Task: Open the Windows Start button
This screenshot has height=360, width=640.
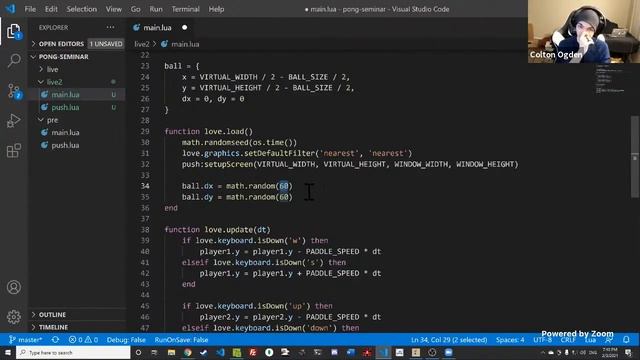Action: click(8, 352)
